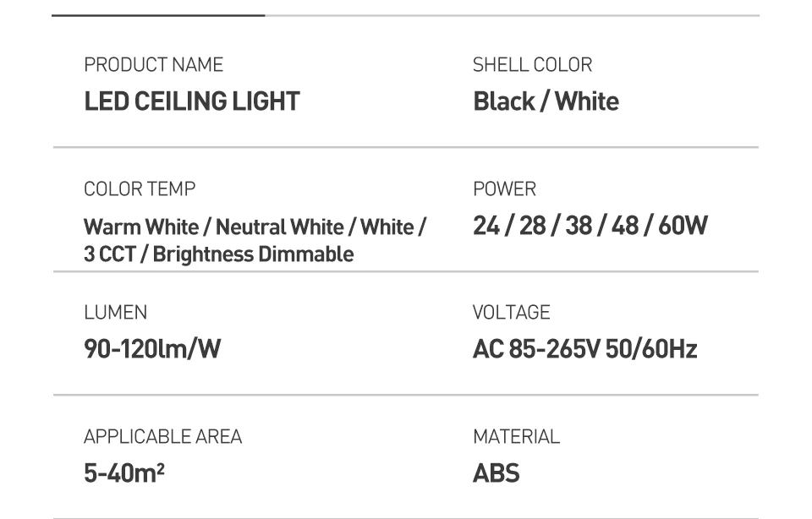Click the POWER label
Viewport: 812px width, 519px height.
point(504,189)
